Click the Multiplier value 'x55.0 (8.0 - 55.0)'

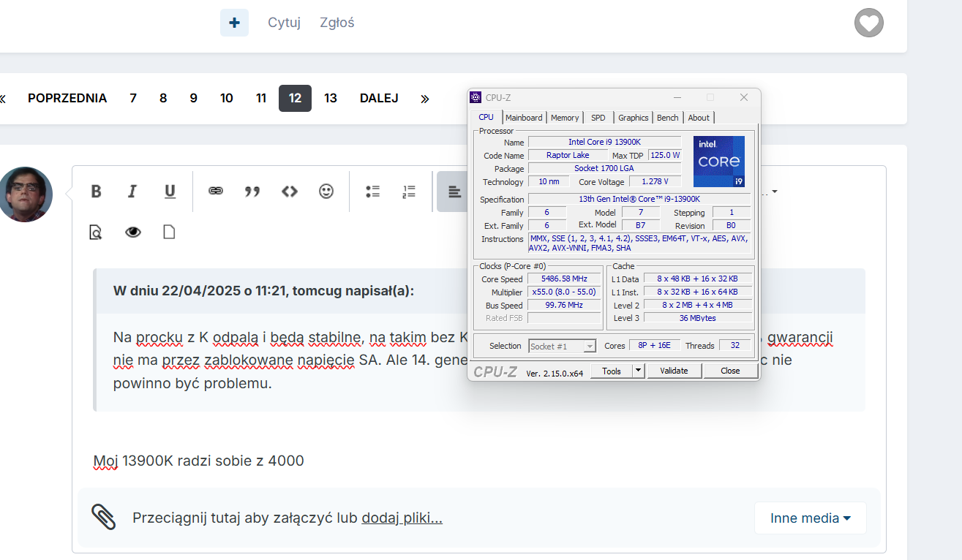coord(564,292)
